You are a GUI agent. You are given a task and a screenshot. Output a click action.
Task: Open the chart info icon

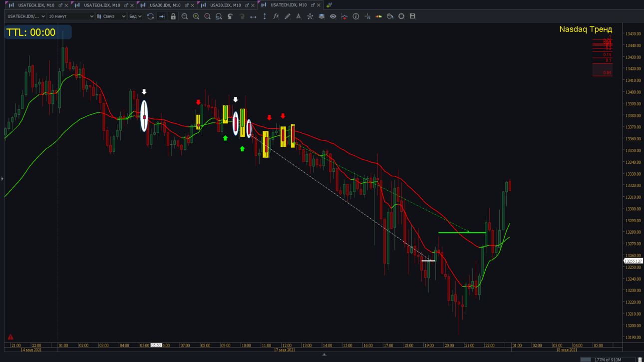[356, 16]
